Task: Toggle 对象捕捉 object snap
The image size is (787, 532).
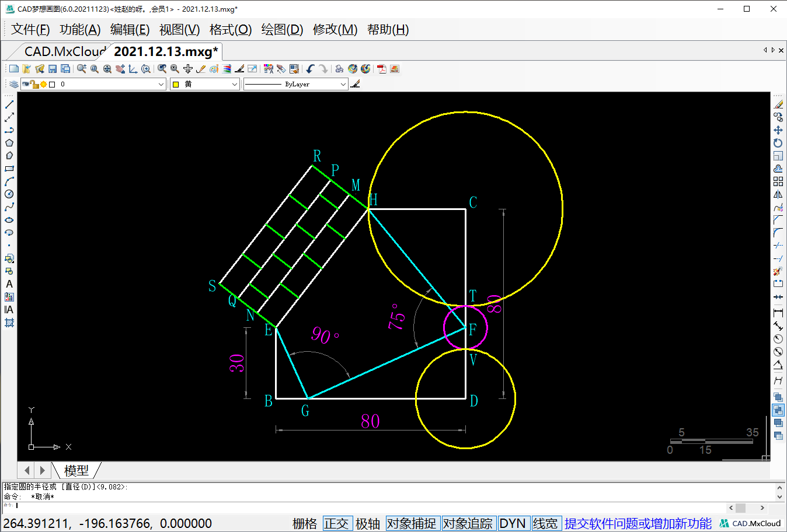Action: (412, 523)
